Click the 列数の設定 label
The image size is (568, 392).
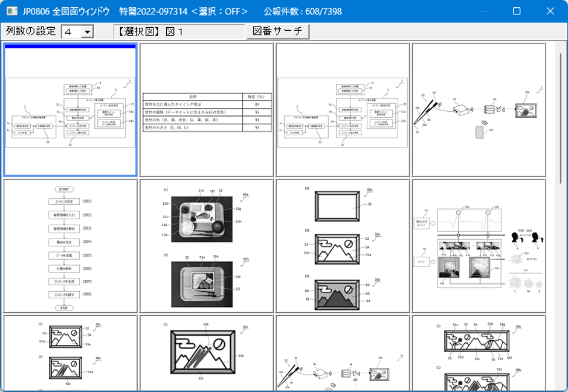point(31,31)
